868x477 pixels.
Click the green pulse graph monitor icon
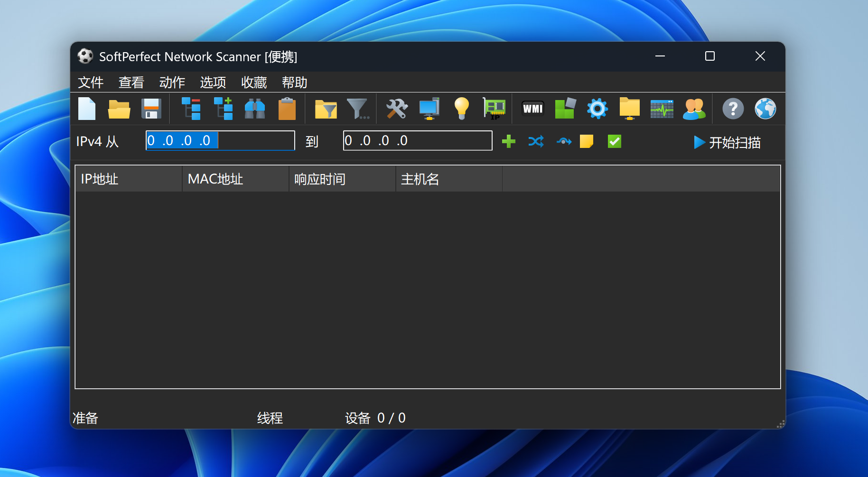click(662, 109)
